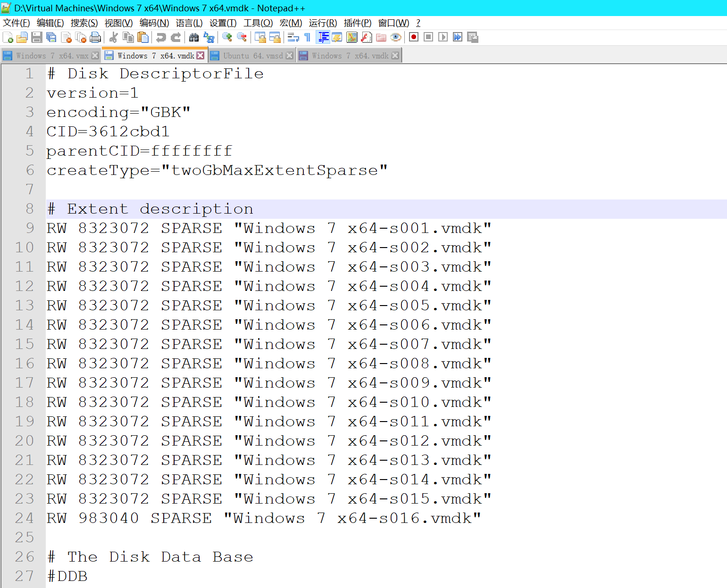
Task: Open the 语言(L) menu
Action: pyautogui.click(x=189, y=23)
